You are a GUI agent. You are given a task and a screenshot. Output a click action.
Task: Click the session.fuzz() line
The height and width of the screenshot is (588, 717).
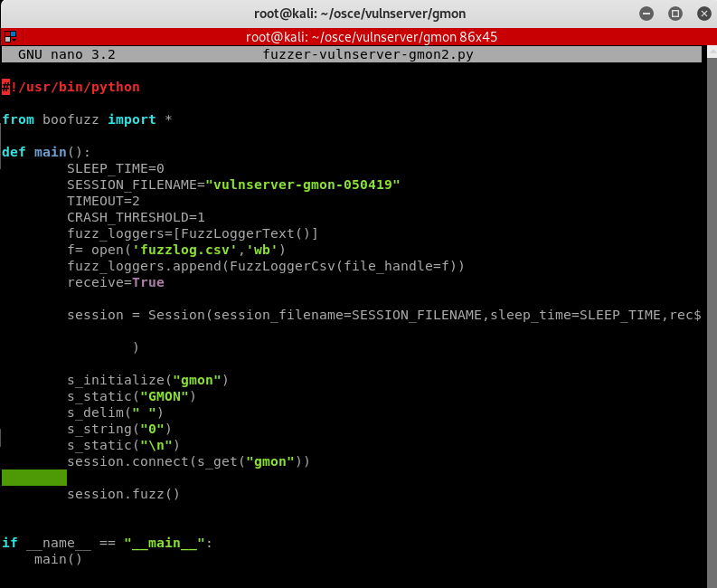click(124, 494)
